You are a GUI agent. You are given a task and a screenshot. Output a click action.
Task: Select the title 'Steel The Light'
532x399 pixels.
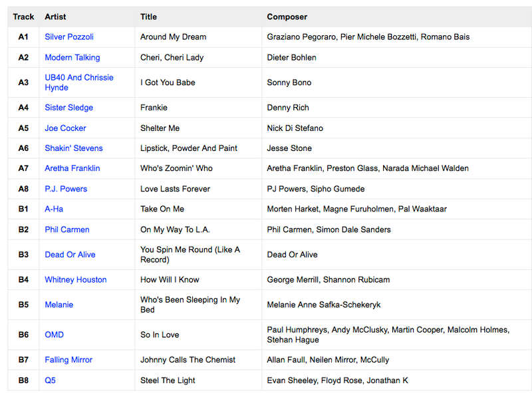(x=168, y=380)
